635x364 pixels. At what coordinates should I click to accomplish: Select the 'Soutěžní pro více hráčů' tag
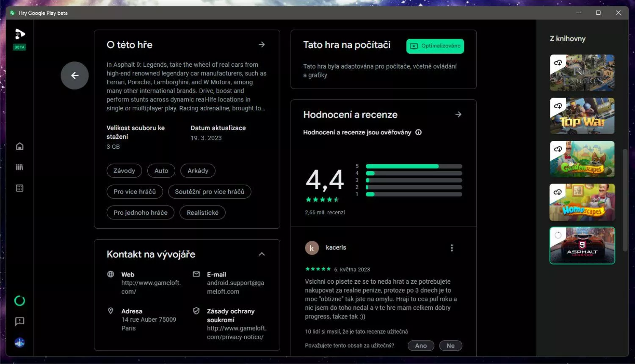pos(210,192)
